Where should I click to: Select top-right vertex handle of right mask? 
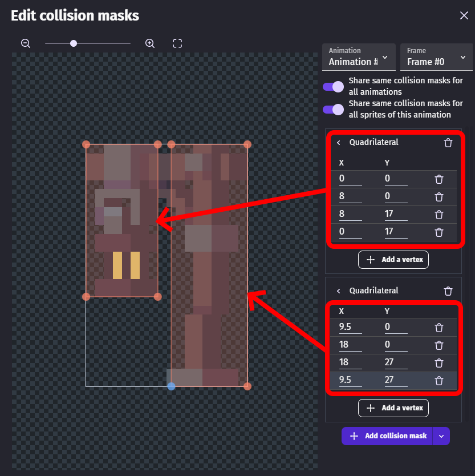[247, 144]
